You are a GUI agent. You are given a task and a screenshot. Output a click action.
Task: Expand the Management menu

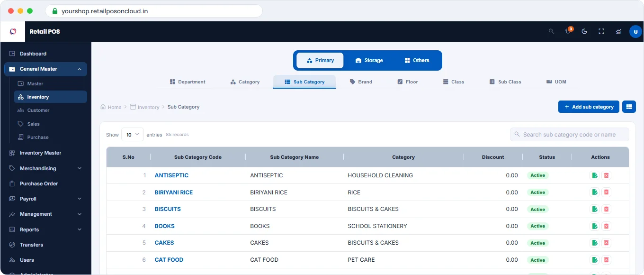45,214
